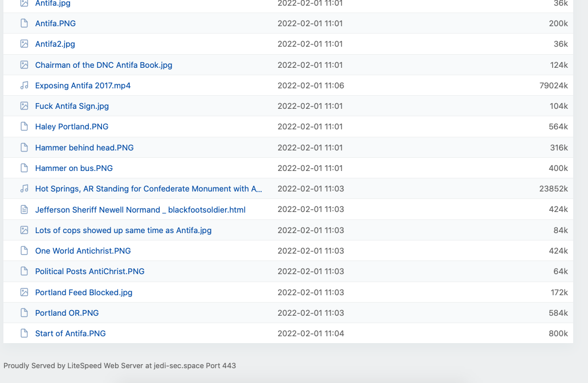This screenshot has height=383, width=588.
Task: Click image icon beside Lots of cops showed up file
Action: [x=24, y=230]
